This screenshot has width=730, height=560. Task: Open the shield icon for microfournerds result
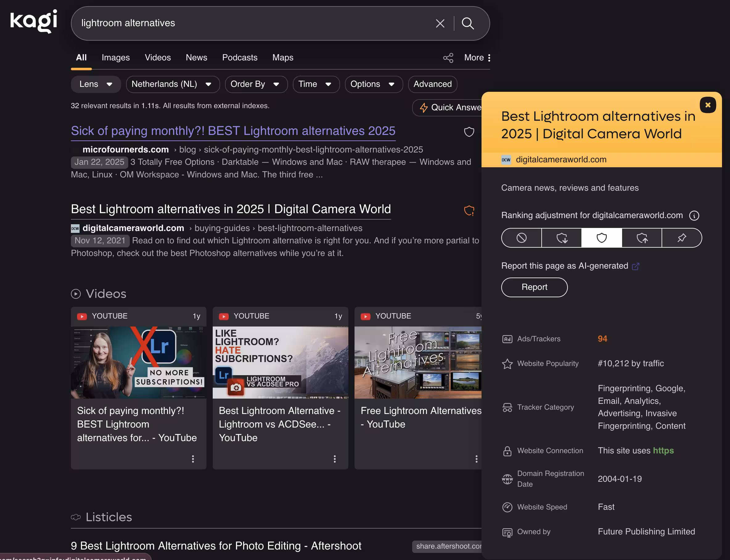click(469, 132)
